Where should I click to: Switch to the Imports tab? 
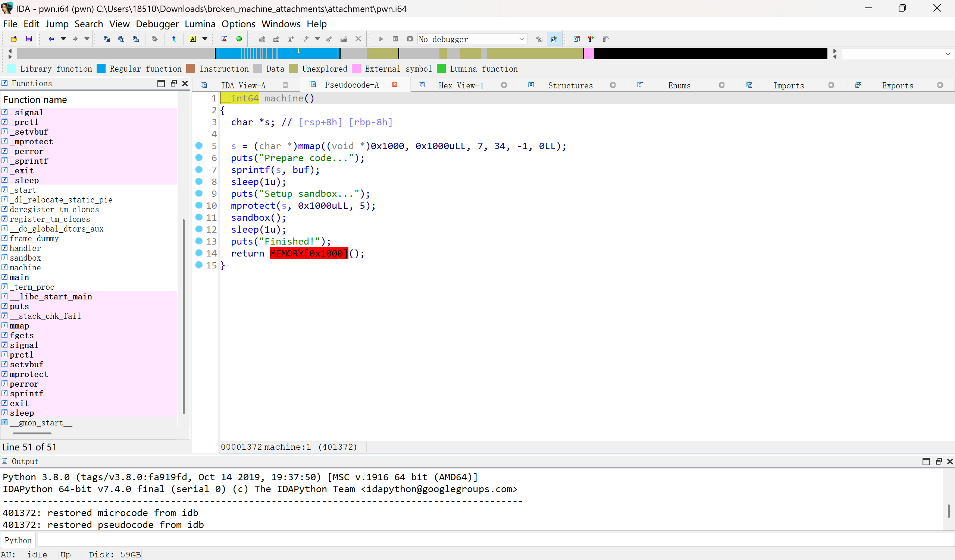coord(788,86)
